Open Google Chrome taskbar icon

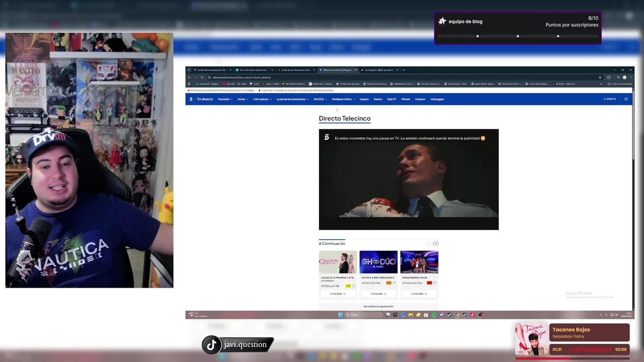click(x=457, y=315)
